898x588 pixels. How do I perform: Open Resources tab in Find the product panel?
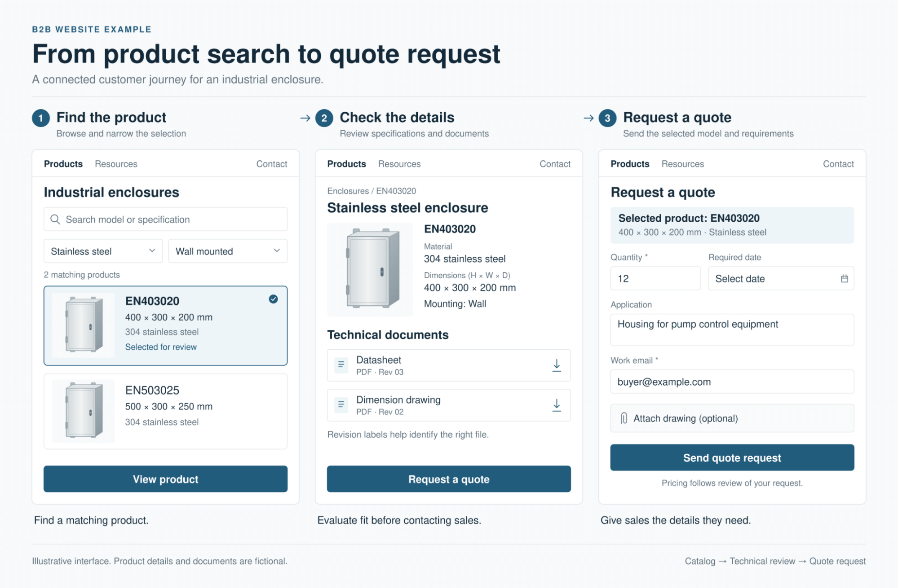point(116,164)
